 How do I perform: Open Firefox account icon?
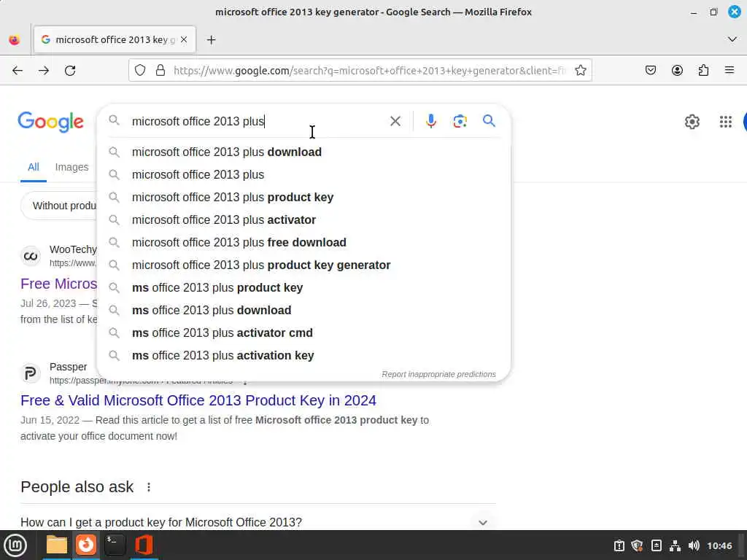pyautogui.click(x=677, y=71)
